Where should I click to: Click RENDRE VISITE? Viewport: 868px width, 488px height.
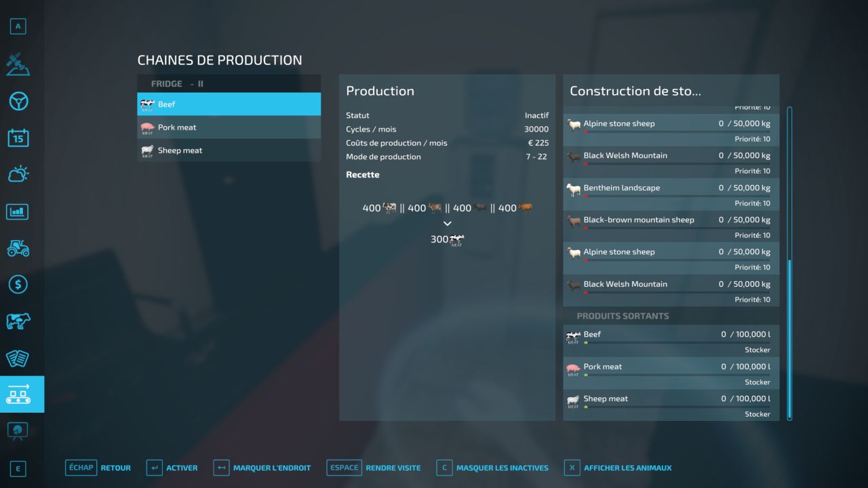393,468
